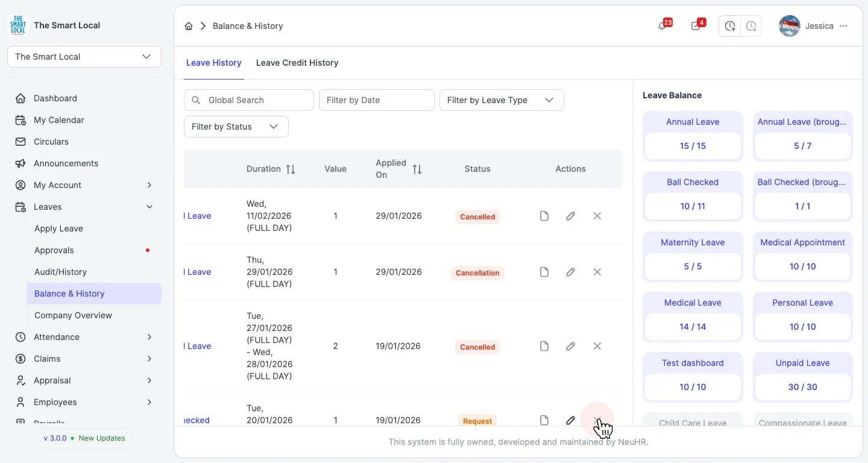Switch to Leave History tab
The height and width of the screenshot is (463, 868).
point(214,63)
